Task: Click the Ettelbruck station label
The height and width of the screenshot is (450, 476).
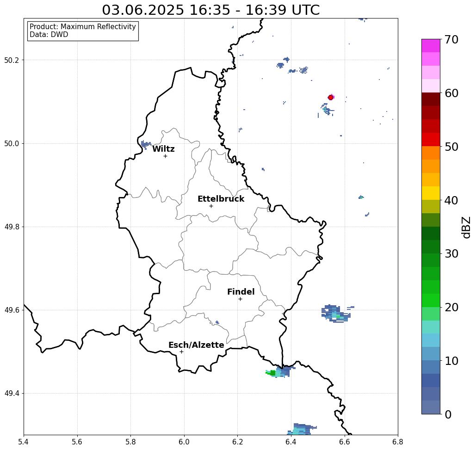Action: pos(221,199)
